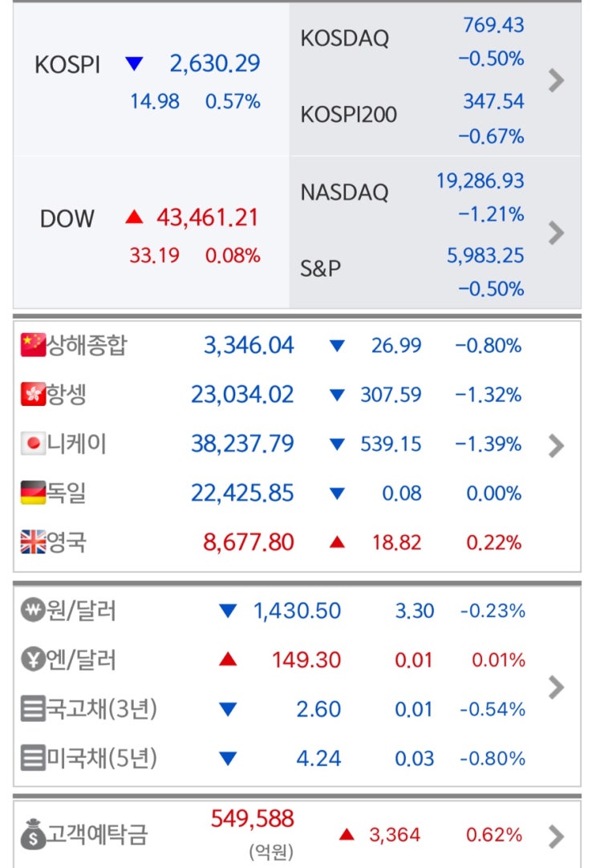Open the KOSPI index tile
596x868 pixels.
[151, 79]
